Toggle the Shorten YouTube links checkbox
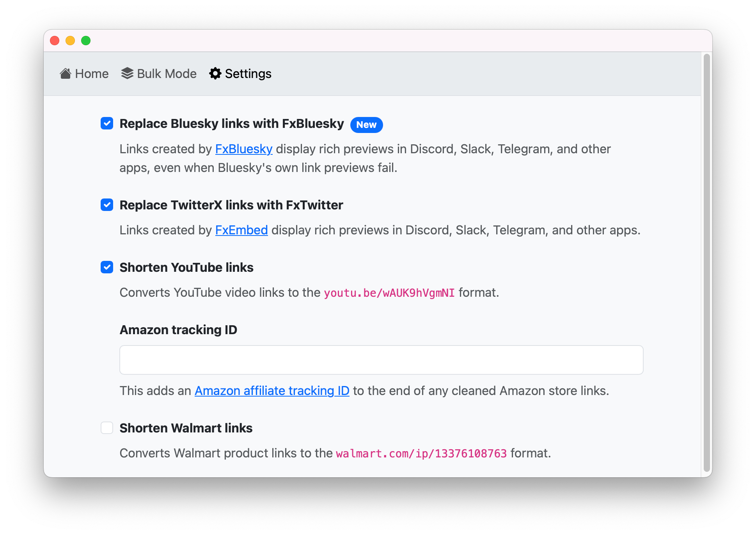 coord(107,267)
